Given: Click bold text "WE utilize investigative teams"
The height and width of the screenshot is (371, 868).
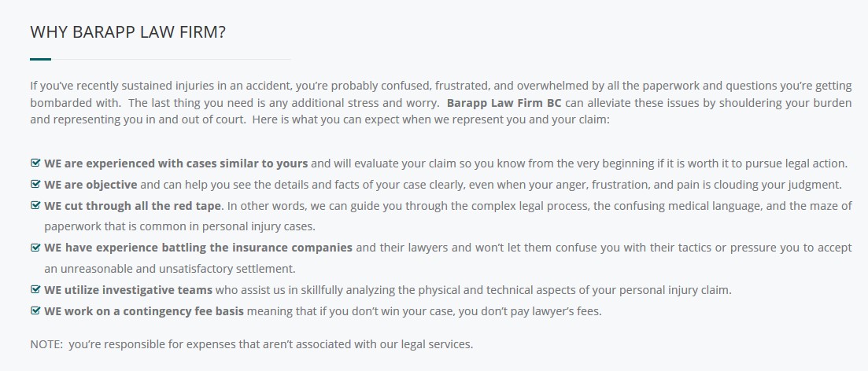Looking at the screenshot, I should [x=128, y=290].
